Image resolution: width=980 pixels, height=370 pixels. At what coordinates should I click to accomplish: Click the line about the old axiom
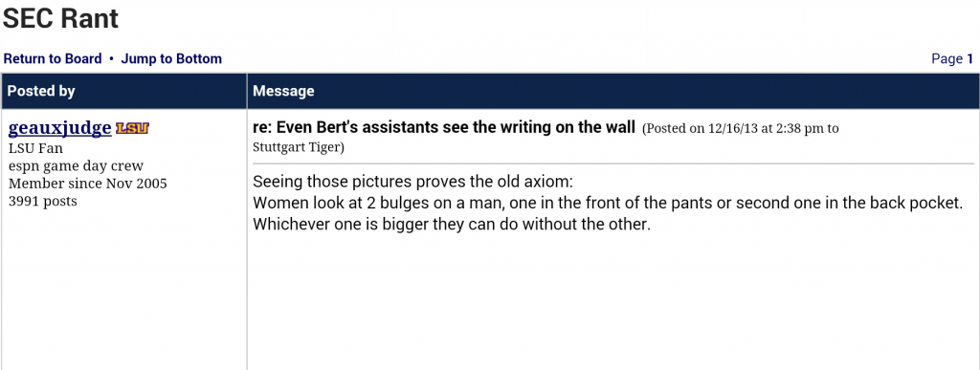pyautogui.click(x=412, y=183)
